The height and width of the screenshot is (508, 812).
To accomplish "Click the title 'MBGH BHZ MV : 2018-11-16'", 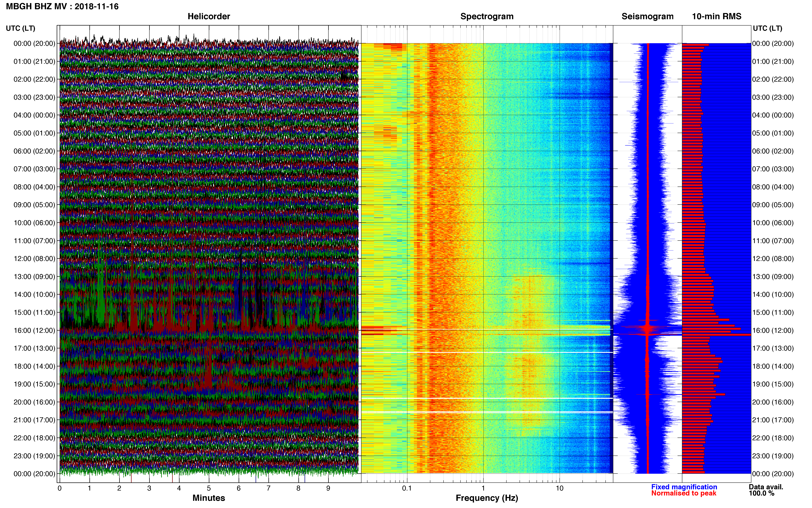I will click(62, 6).
